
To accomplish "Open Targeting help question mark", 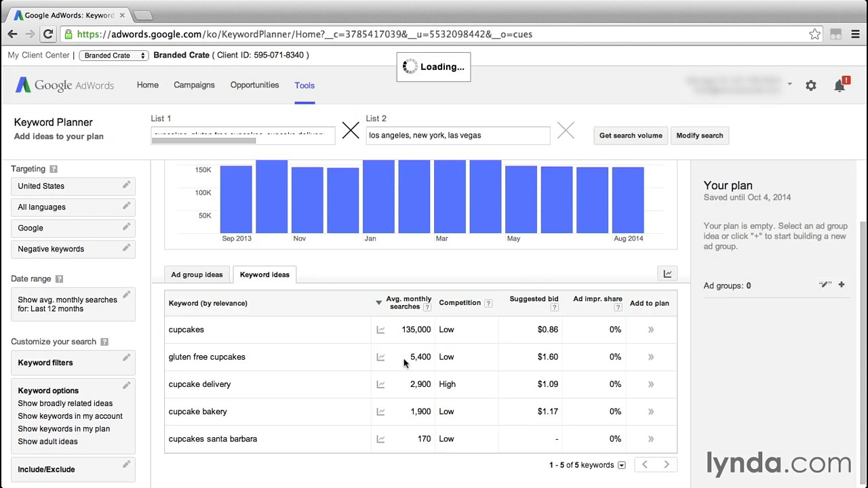I will point(53,169).
